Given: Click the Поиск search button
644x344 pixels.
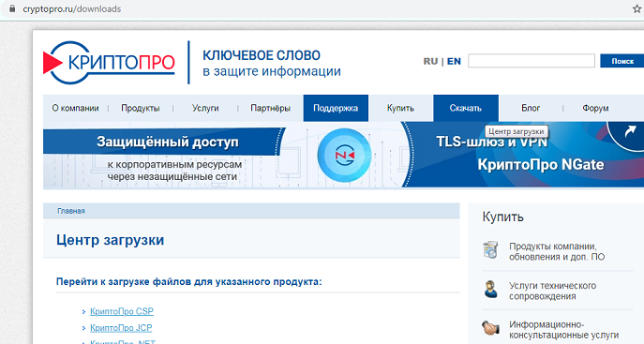Looking at the screenshot, I should coord(622,61).
